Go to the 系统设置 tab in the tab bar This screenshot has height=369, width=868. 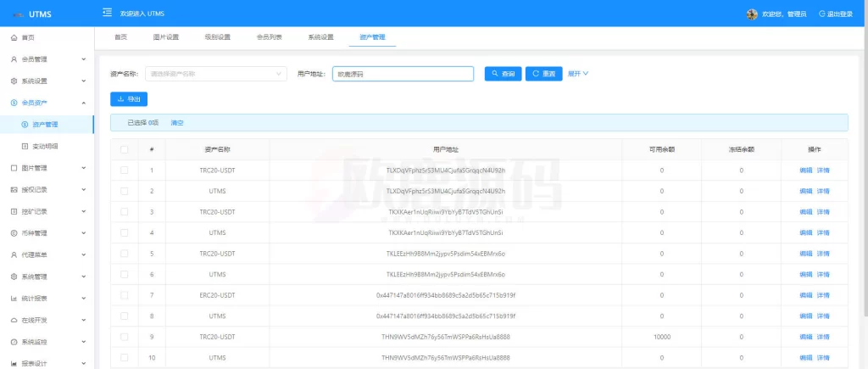(321, 37)
